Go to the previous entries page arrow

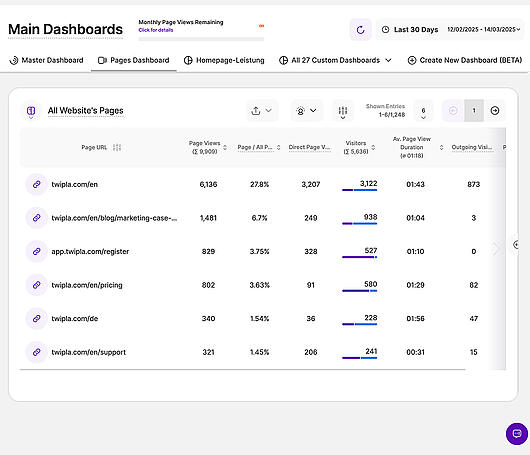453,111
